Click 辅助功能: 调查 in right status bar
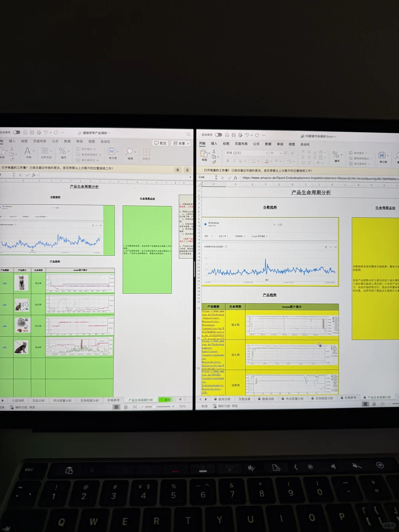 point(225,406)
